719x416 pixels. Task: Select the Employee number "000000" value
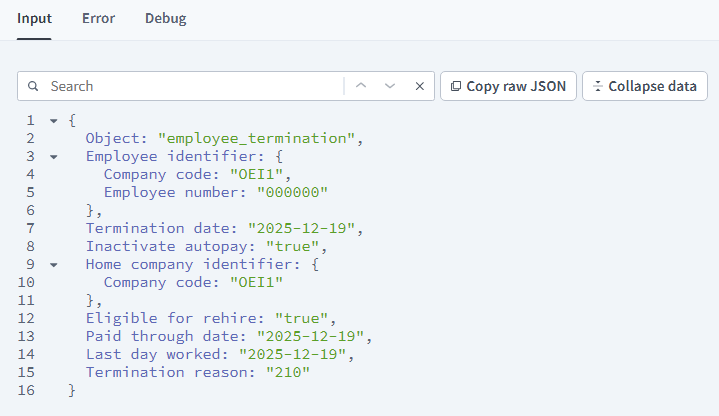tap(292, 192)
